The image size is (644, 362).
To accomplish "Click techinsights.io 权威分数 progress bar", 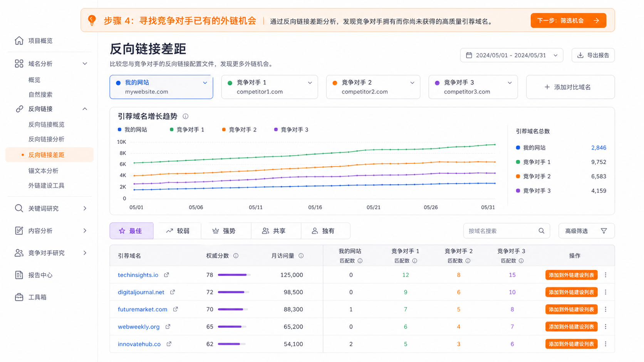I will point(234,275).
